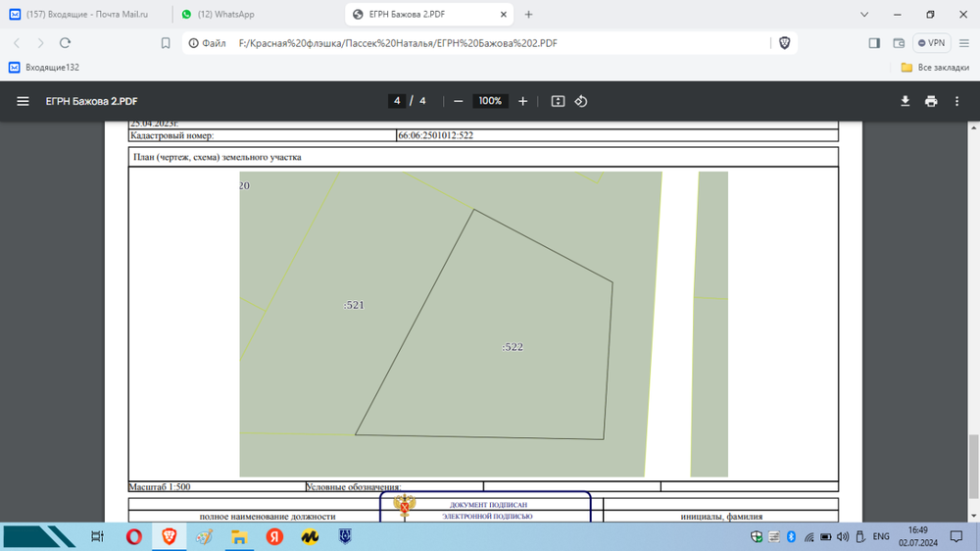Open the shield crest taskbar app
980x551 pixels.
tap(345, 536)
